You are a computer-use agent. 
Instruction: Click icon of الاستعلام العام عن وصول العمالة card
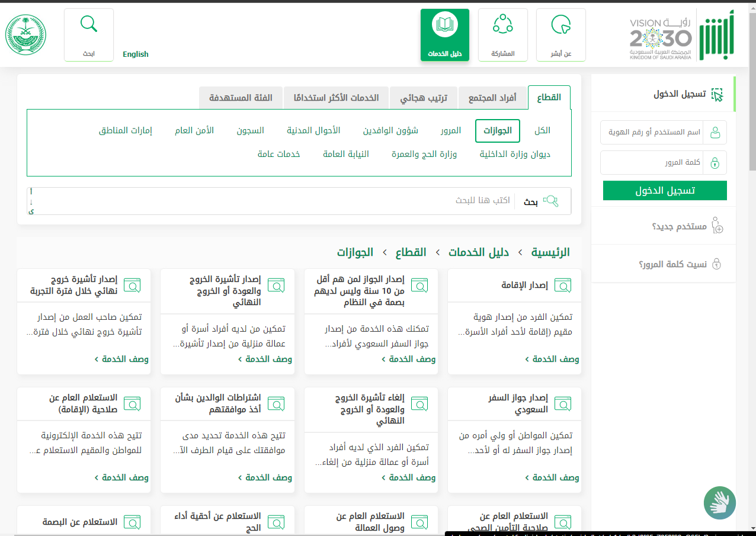(x=419, y=522)
